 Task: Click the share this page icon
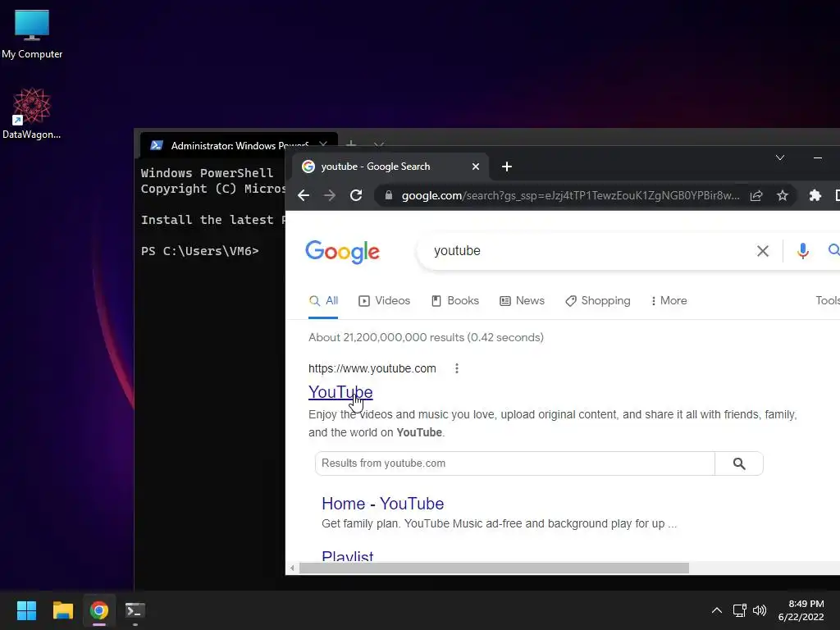[756, 195]
